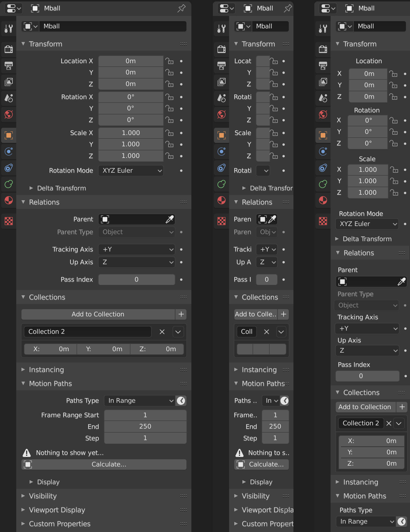Toggle Location X lock in left panel
This screenshot has height=532, width=410.
(170, 61)
